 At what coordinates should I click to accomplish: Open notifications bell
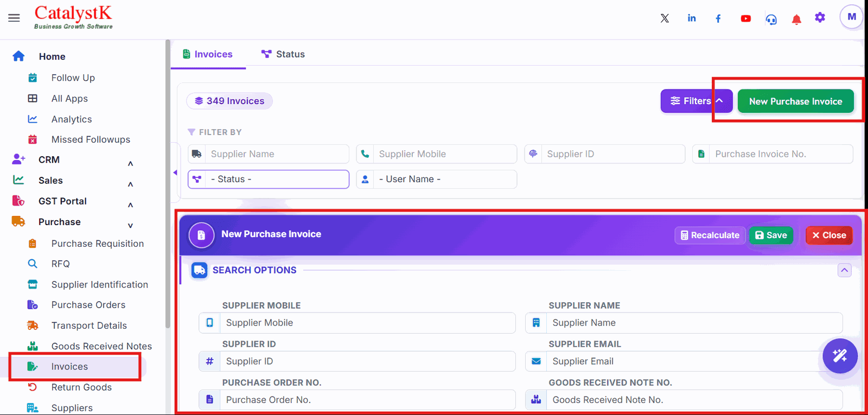point(796,20)
